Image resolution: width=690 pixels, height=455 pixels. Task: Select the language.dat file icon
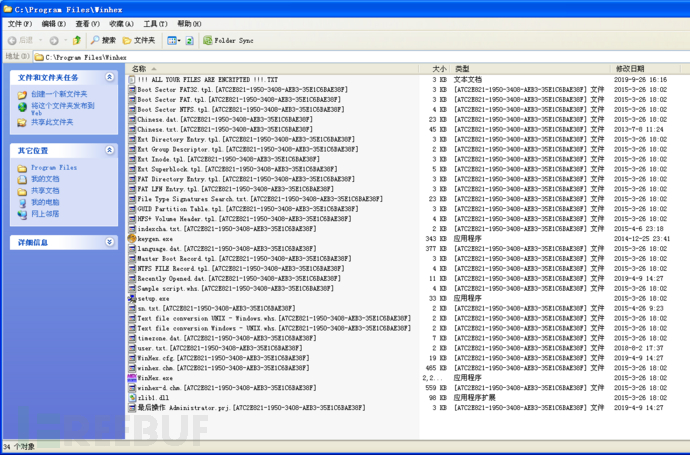point(132,249)
